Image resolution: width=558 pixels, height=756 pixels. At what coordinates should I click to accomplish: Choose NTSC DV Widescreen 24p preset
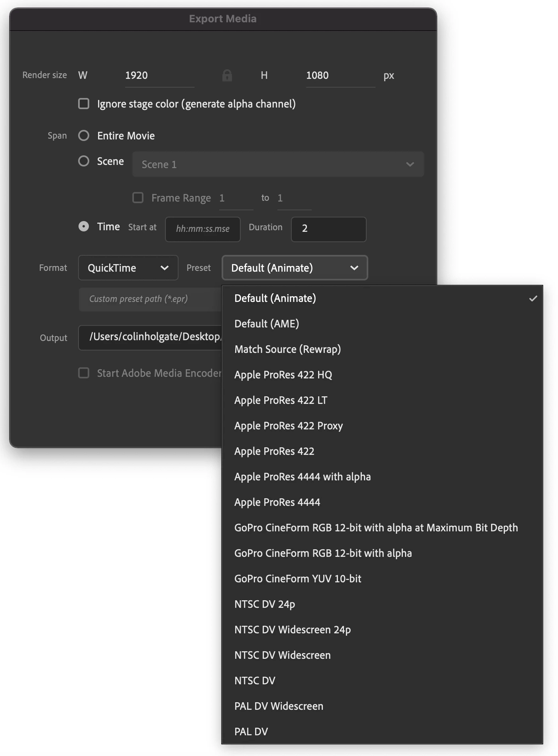tap(382, 630)
